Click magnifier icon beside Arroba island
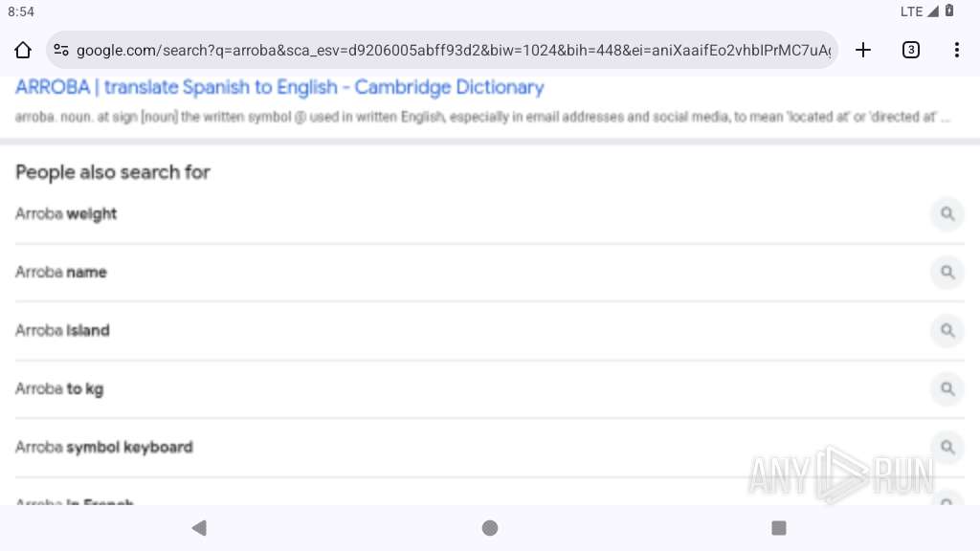This screenshot has width=980, height=551. point(947,330)
